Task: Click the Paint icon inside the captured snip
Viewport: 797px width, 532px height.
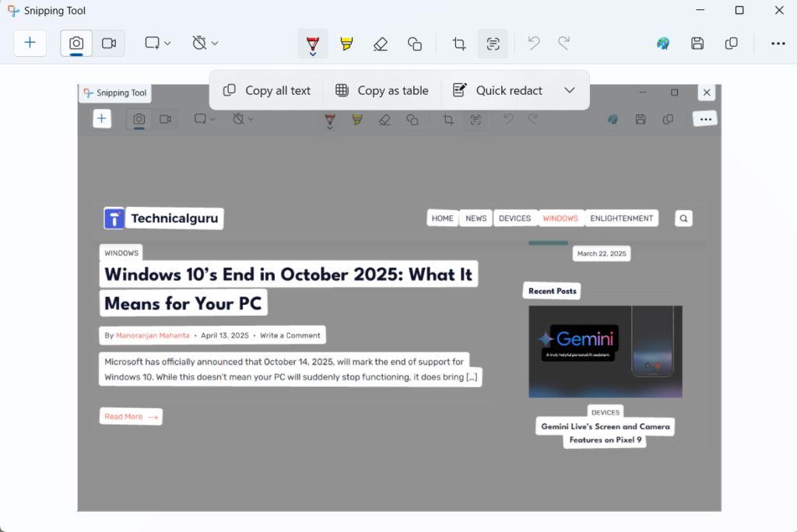Action: (613, 120)
